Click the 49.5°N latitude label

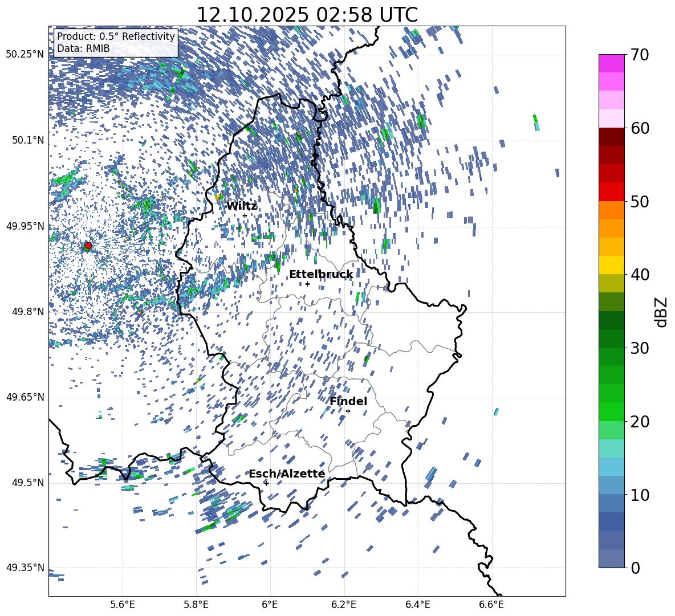(x=27, y=483)
